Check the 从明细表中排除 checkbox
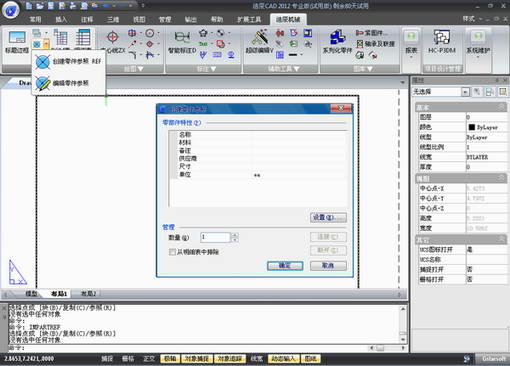 click(x=172, y=252)
